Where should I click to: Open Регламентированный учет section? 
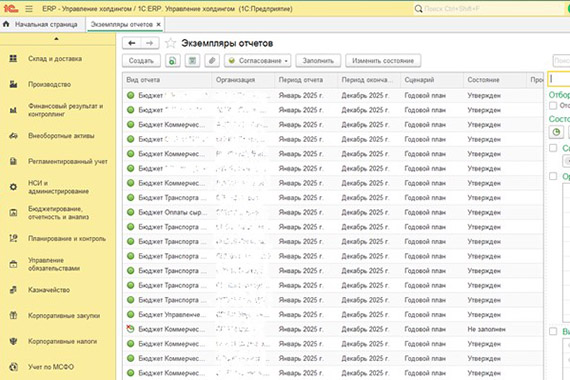68,161
